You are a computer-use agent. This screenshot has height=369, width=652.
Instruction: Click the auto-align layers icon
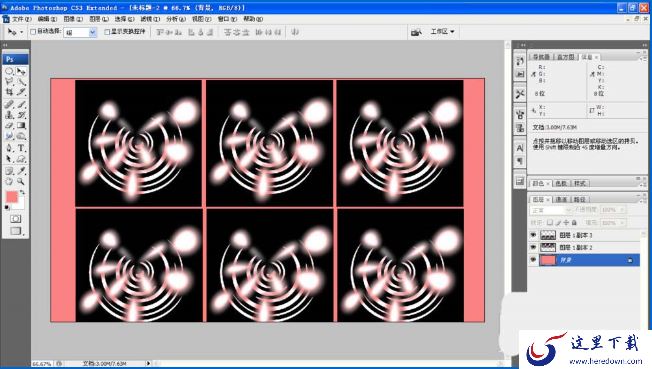(x=295, y=32)
